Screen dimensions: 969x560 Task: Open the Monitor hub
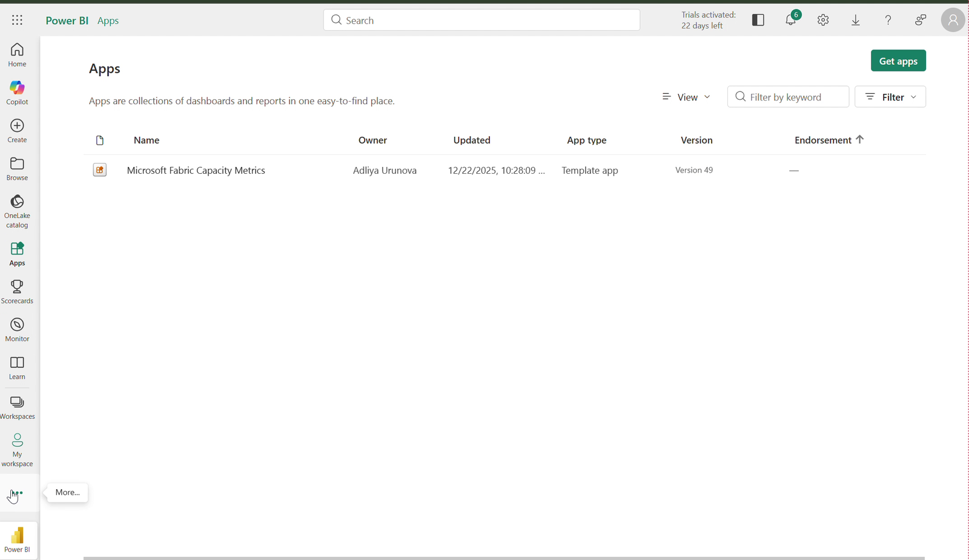click(x=17, y=330)
